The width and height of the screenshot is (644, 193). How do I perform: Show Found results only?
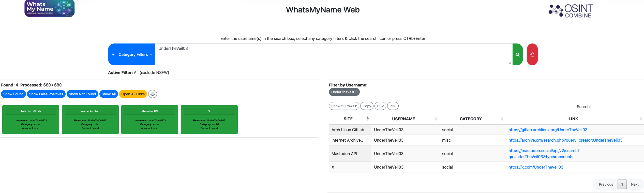click(x=13, y=94)
